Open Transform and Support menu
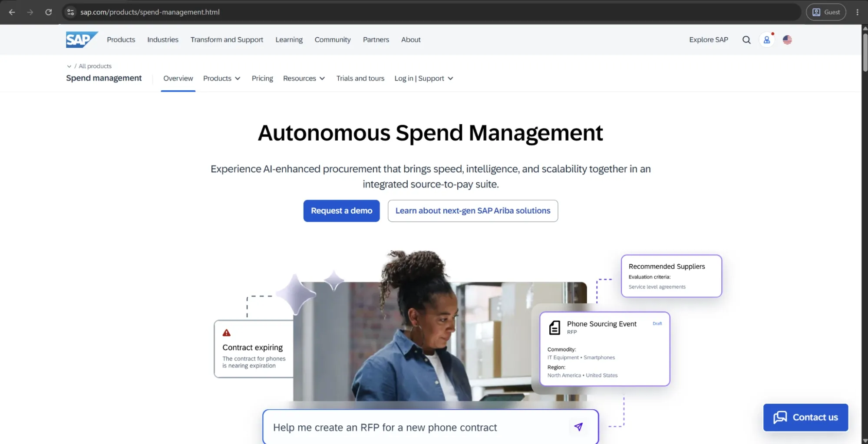Screen dimensions: 868x444 tap(227, 39)
